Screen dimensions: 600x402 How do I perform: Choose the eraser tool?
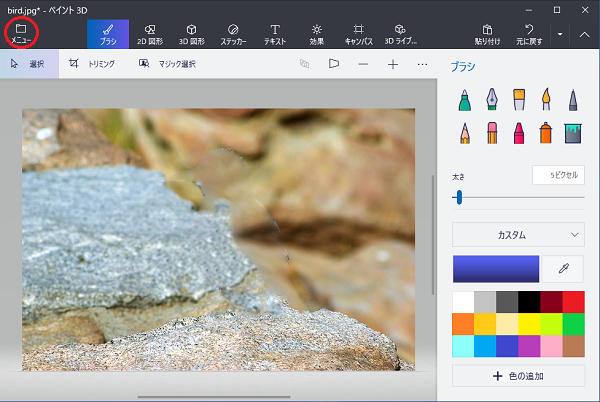(492, 133)
